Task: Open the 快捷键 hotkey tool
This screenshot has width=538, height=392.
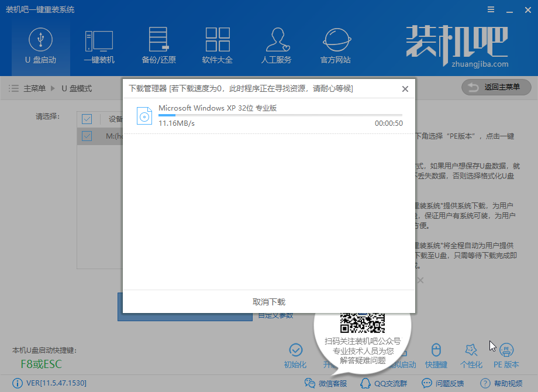Action: (x=436, y=356)
